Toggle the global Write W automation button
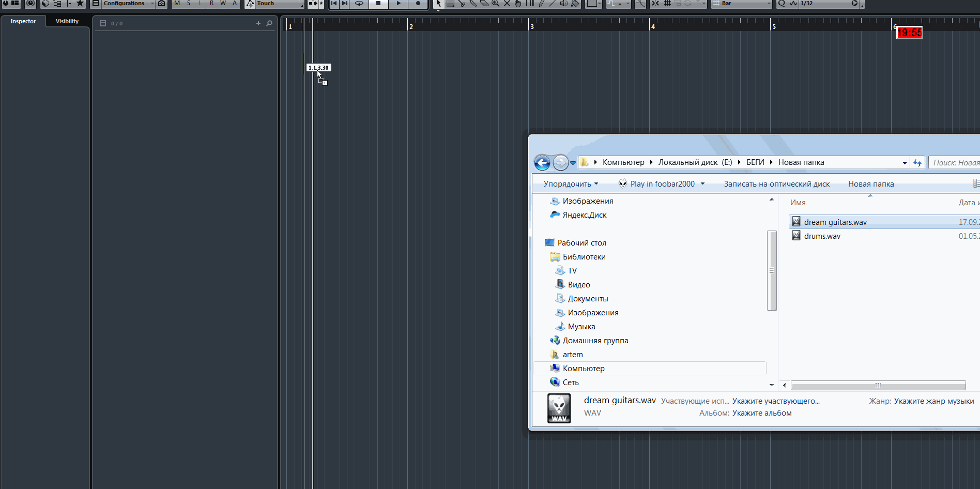Viewport: 980px width, 489px height. click(223, 3)
